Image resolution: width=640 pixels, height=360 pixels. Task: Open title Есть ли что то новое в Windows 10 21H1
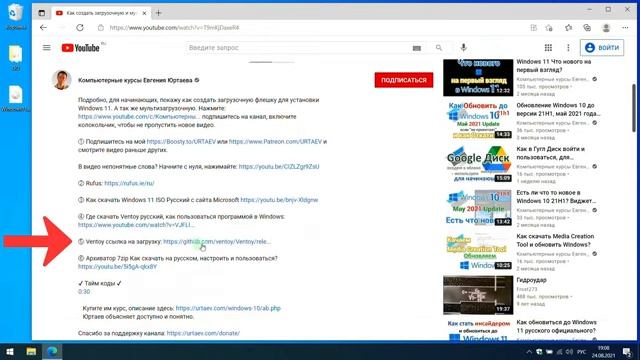click(x=556, y=197)
